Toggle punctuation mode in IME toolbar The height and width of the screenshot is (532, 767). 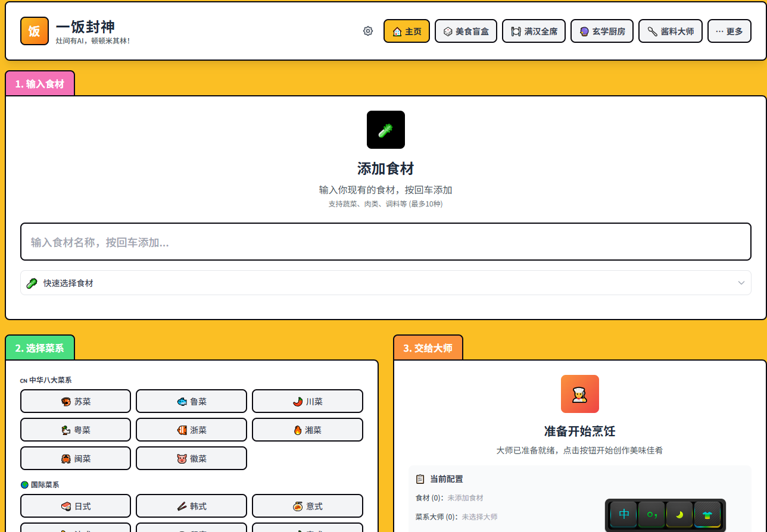click(x=651, y=515)
